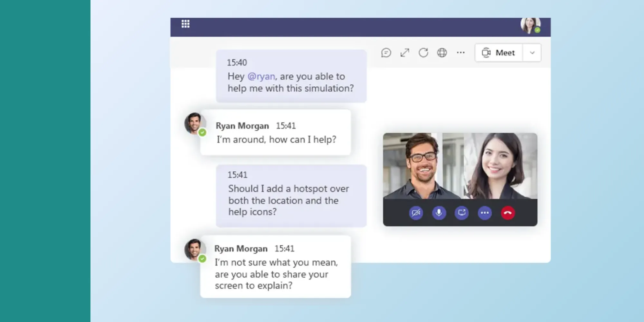Screen dimensions: 644x322
Task: Click the share screen icon in call
Action: [462, 213]
